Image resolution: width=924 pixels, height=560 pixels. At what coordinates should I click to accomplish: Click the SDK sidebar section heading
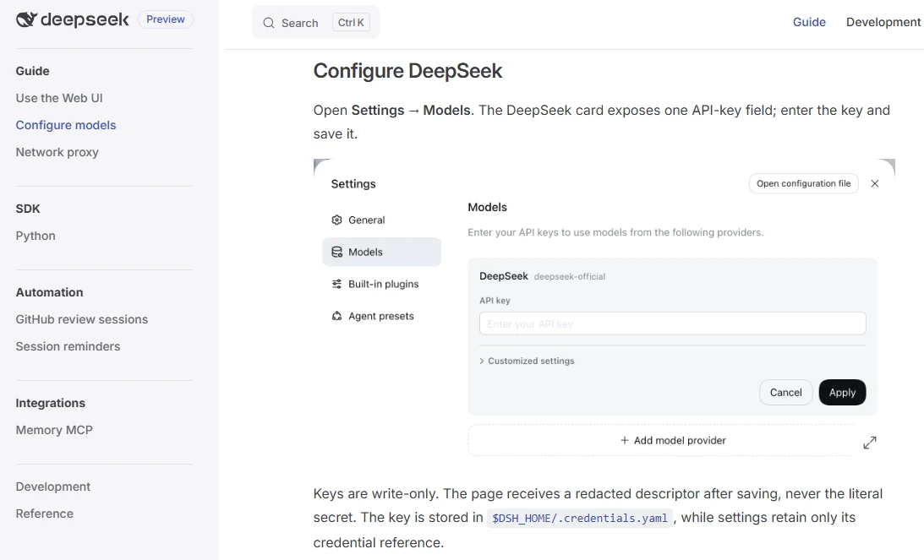(x=28, y=209)
